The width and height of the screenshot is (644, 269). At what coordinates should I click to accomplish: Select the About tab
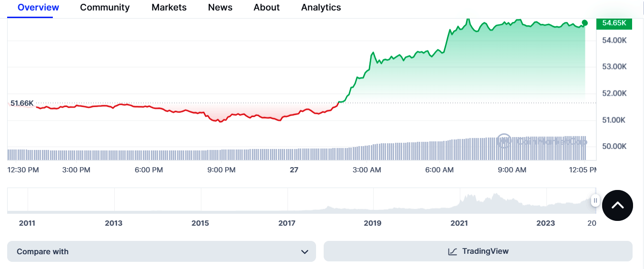click(267, 8)
